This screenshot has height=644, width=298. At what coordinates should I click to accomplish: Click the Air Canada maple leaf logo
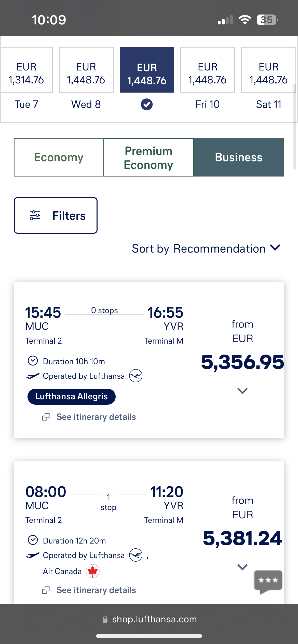(93, 571)
